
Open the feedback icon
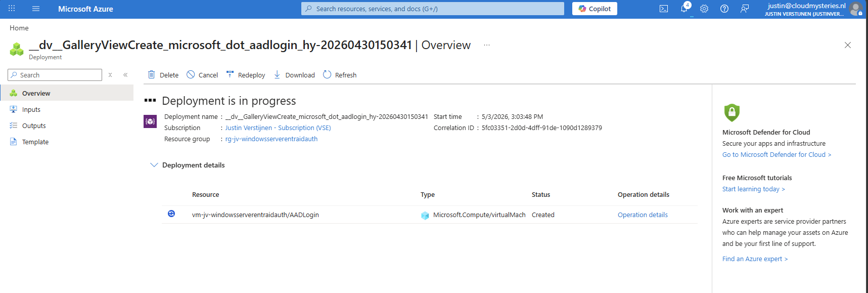[745, 9]
